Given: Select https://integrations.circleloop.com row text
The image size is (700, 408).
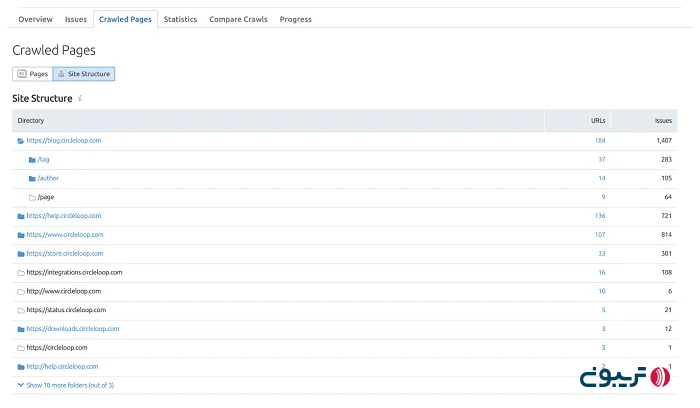Looking at the screenshot, I should click(x=74, y=272).
